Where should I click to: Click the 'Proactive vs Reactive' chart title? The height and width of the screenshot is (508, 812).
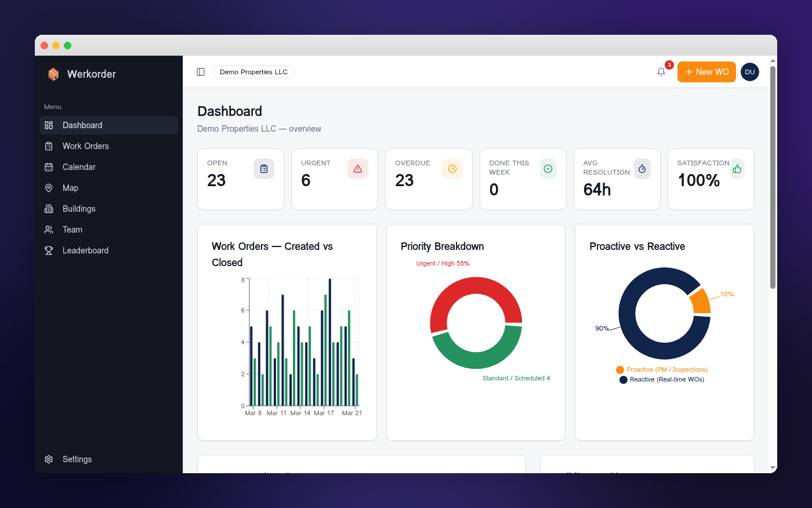click(637, 246)
